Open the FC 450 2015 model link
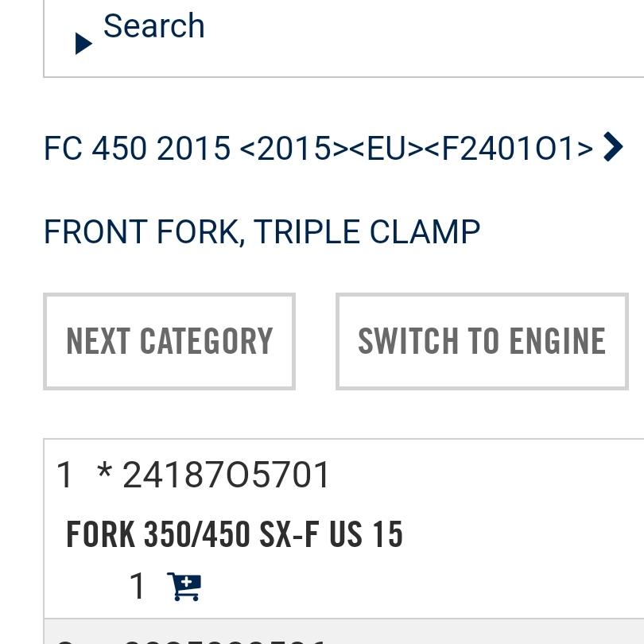 coord(137,149)
